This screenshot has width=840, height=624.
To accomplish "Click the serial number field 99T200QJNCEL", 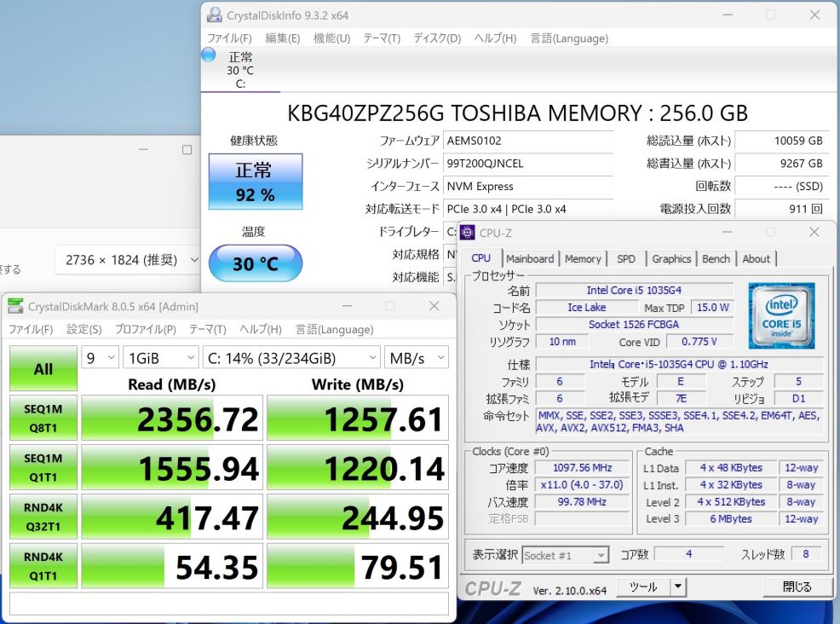I will pos(527,164).
